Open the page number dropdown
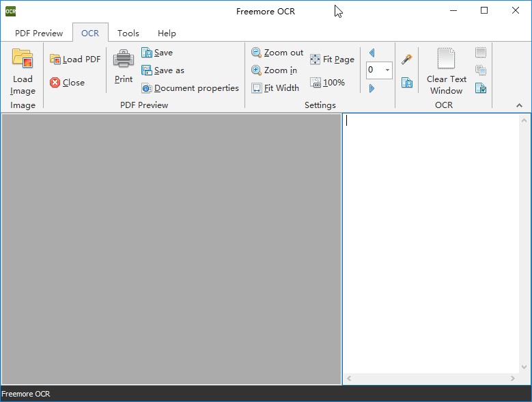 coord(387,70)
